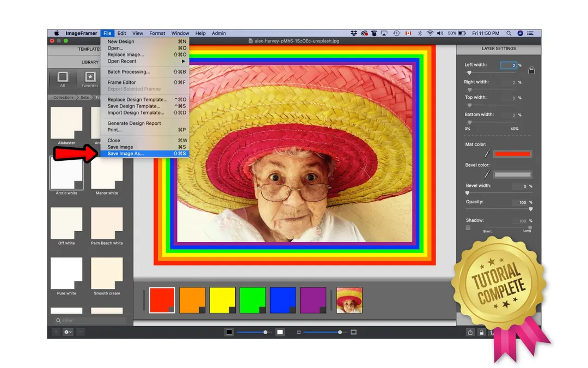Select the photo layer thumbnail
This screenshot has width=588, height=368.
coord(350,300)
